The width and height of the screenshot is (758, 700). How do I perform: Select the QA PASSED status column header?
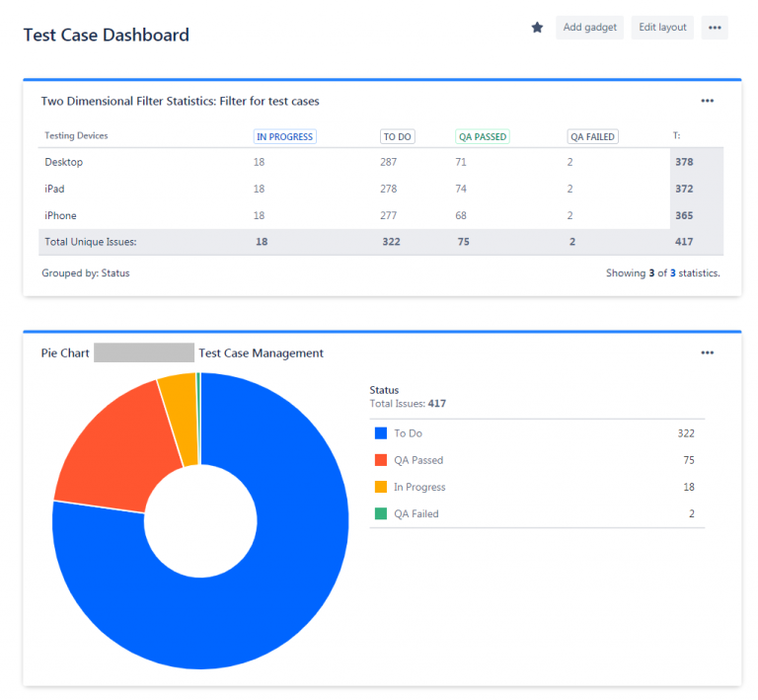pos(483,137)
